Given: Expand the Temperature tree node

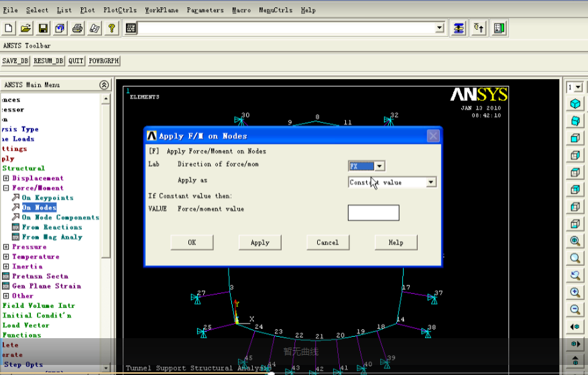Looking at the screenshot, I should click(x=6, y=256).
